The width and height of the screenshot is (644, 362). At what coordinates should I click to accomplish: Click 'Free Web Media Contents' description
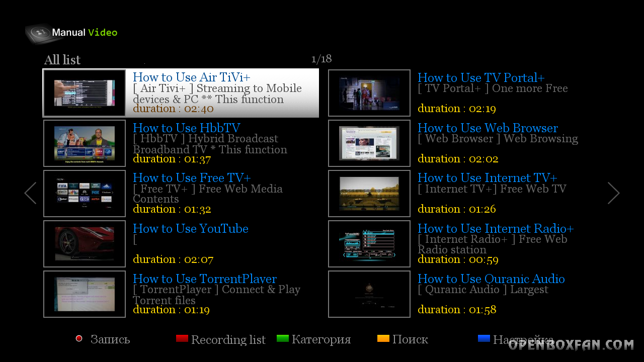click(x=208, y=194)
